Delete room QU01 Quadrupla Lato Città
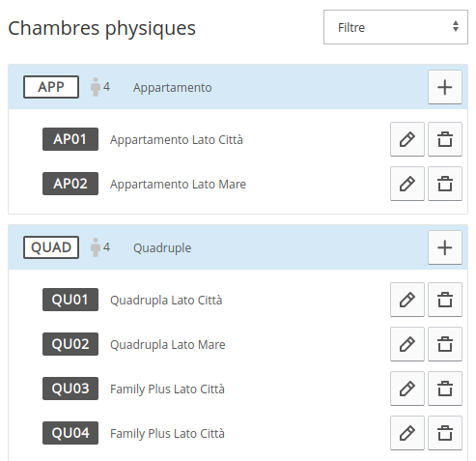 click(x=445, y=300)
